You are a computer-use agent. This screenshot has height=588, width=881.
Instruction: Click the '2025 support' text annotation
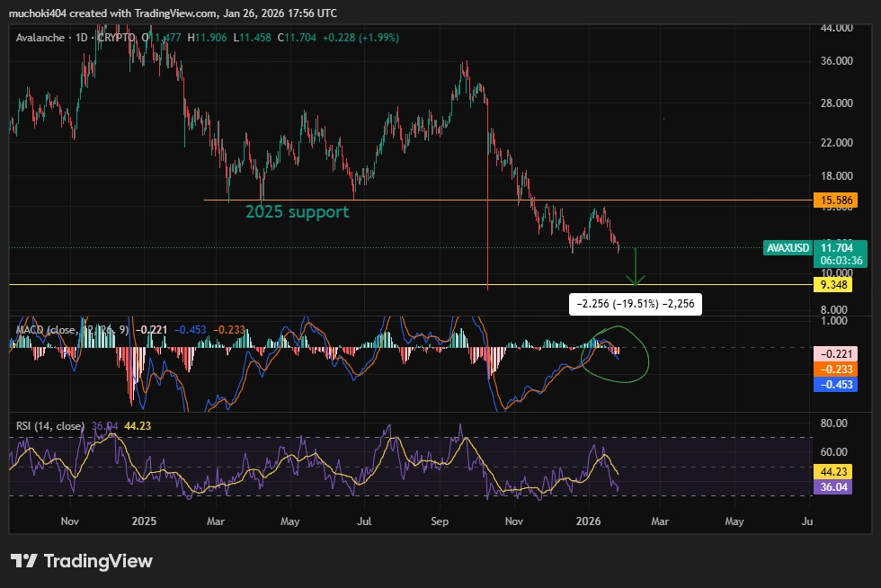tap(297, 212)
